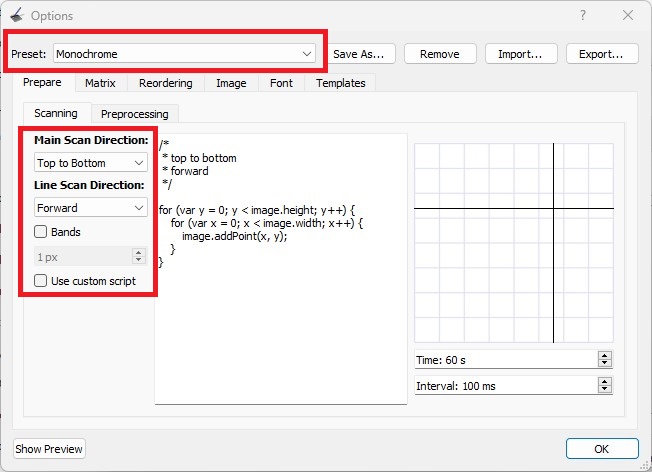Click inside the scan script text area

click(x=280, y=330)
